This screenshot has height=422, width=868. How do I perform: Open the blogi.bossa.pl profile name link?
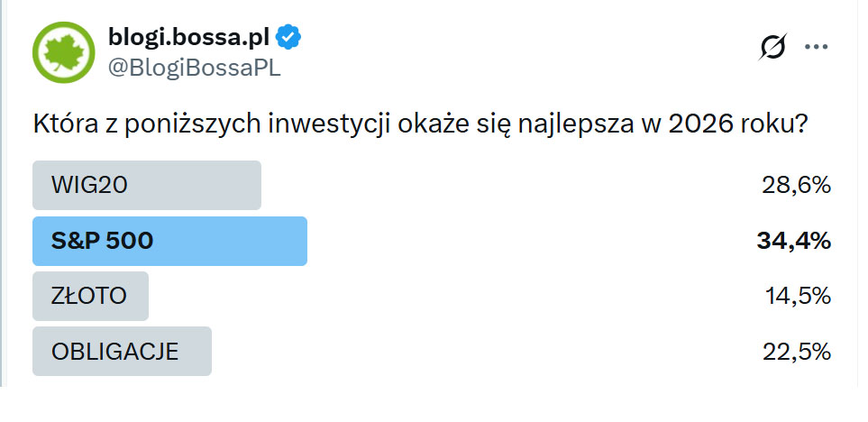[188, 36]
